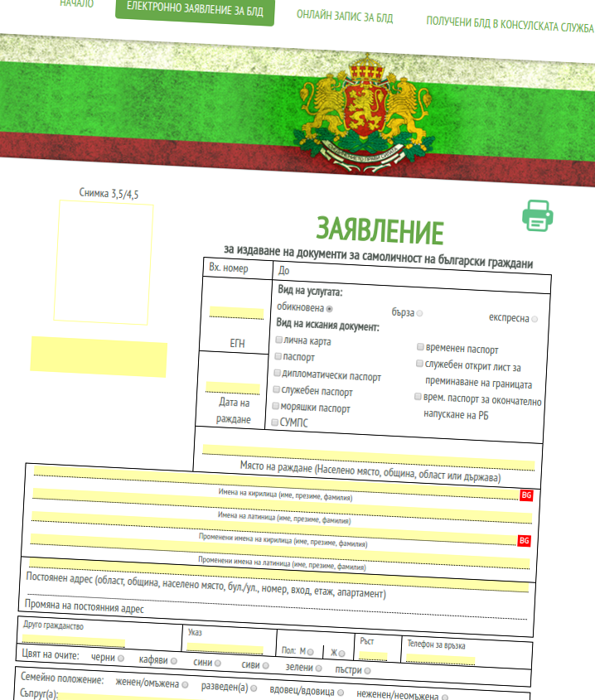Click the green printer icon
This screenshot has height=700, width=595.
click(537, 216)
